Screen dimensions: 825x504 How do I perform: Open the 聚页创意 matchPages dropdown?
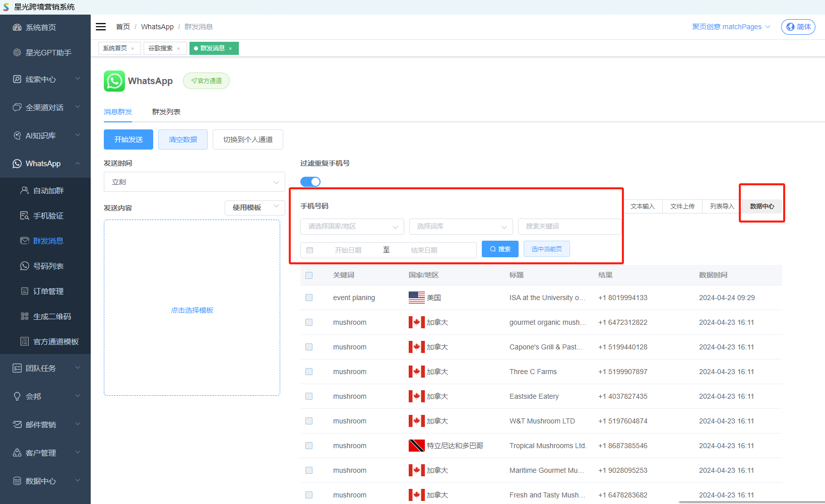[731, 27]
